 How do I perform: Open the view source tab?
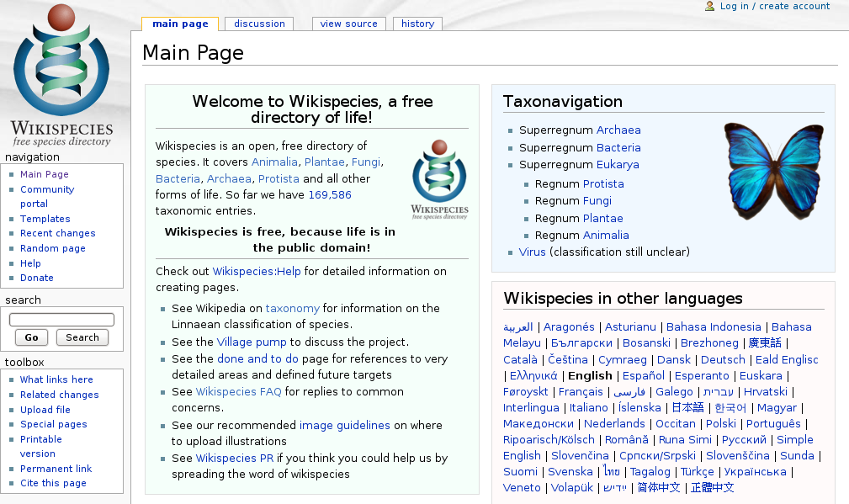click(348, 24)
